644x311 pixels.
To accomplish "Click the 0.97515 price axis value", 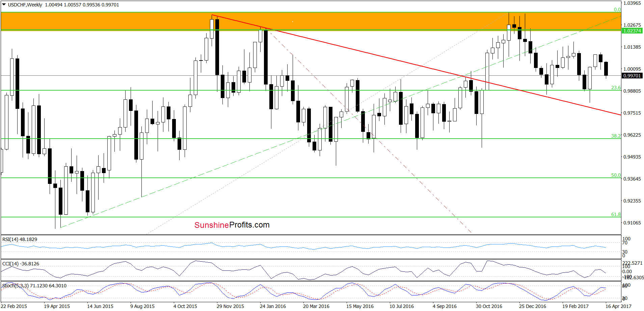I will click(632, 113).
